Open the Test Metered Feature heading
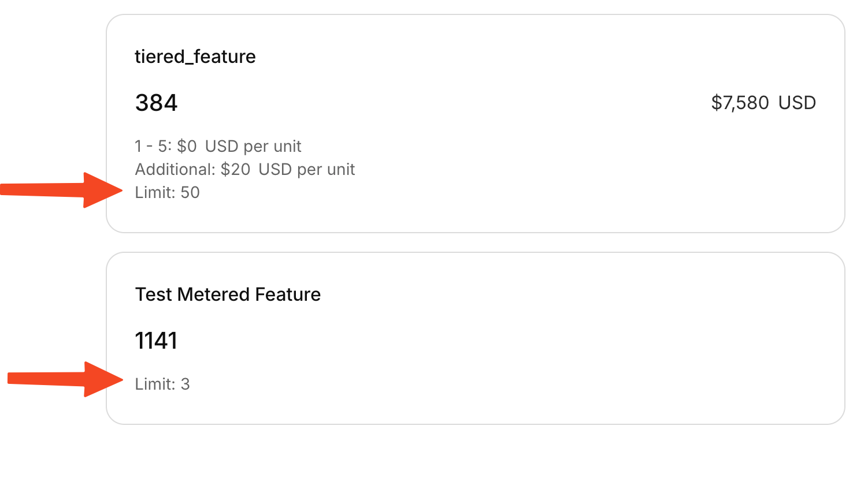 228,294
